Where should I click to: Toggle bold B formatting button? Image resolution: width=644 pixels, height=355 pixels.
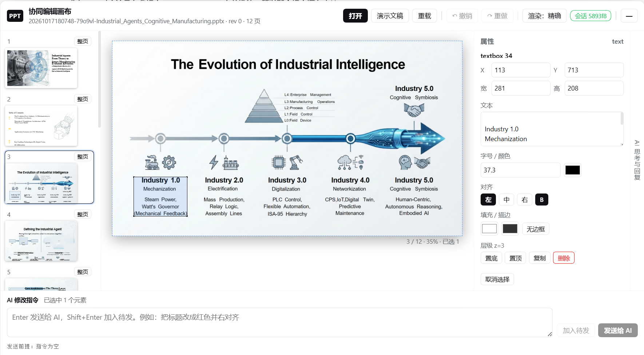pos(541,200)
